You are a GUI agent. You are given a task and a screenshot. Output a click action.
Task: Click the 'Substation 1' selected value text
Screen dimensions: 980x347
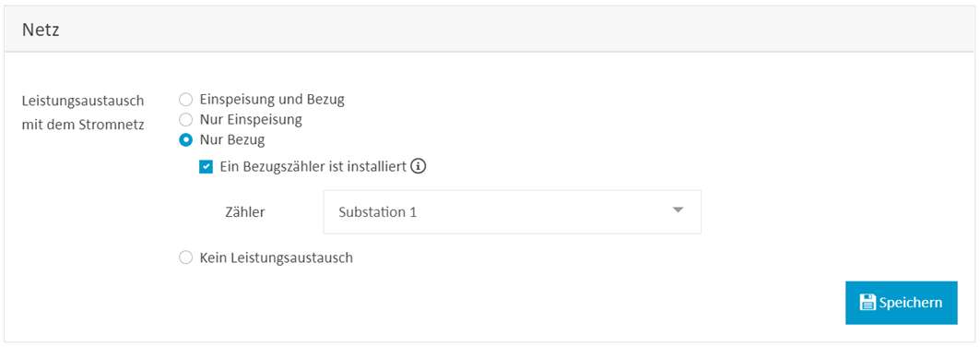pos(377,212)
